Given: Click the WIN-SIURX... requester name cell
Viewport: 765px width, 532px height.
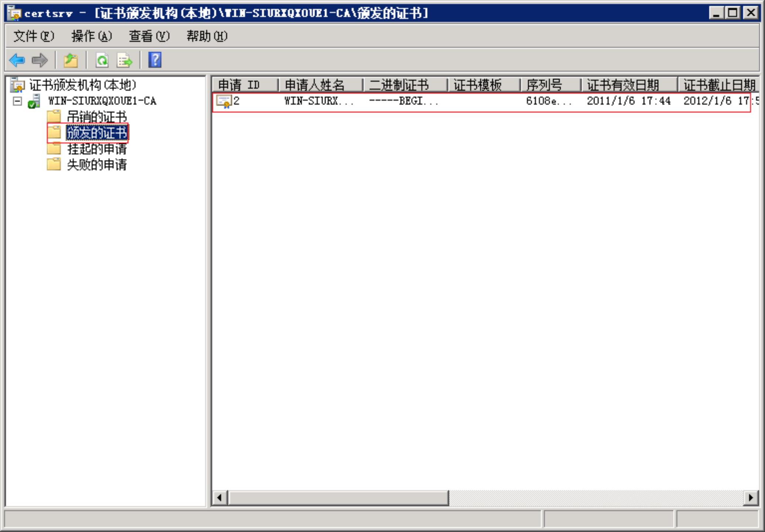Looking at the screenshot, I should tap(319, 101).
